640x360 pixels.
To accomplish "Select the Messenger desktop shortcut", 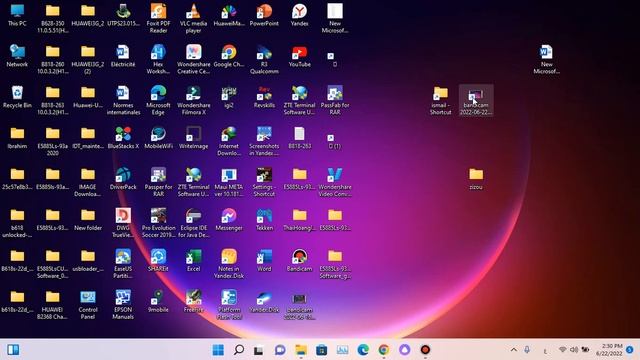I will 229,219.
